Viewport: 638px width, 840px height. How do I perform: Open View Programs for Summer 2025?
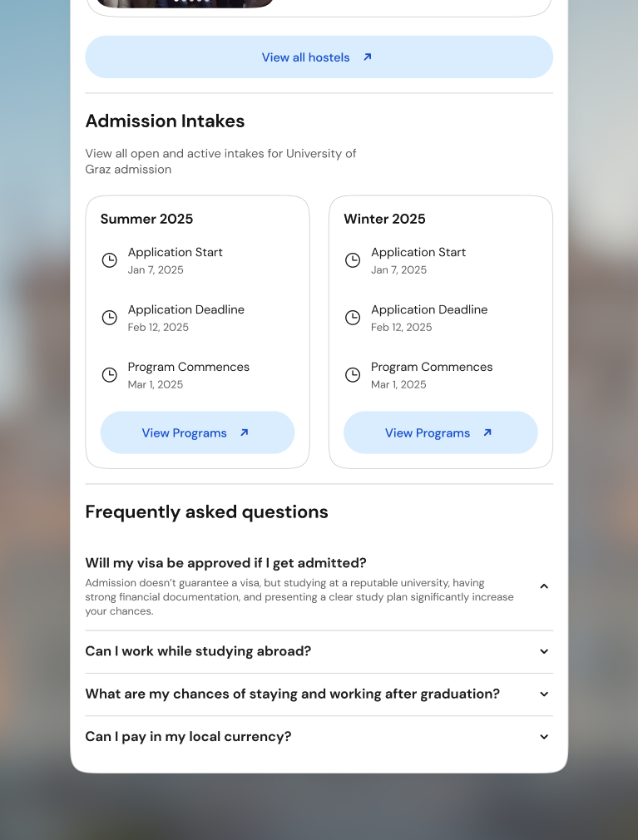(197, 432)
